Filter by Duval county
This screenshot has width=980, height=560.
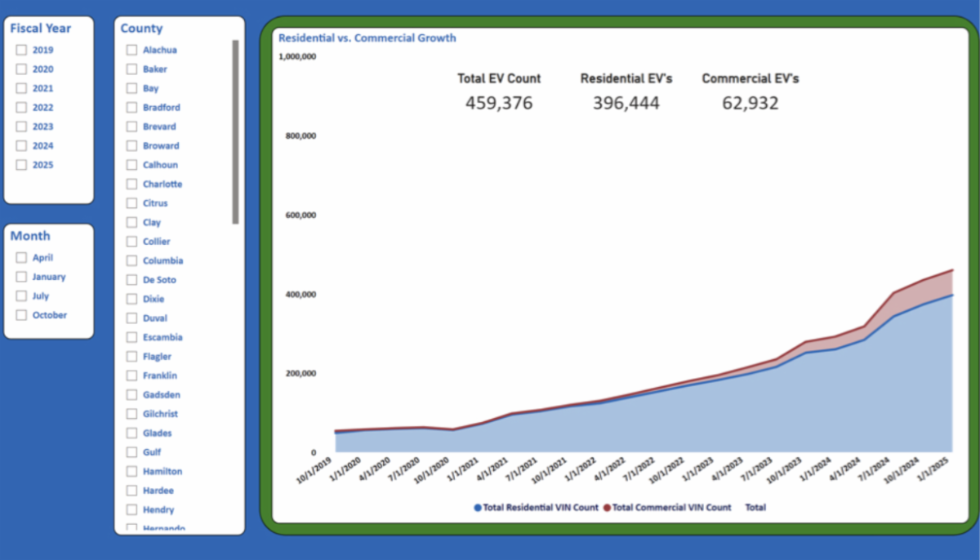point(131,318)
